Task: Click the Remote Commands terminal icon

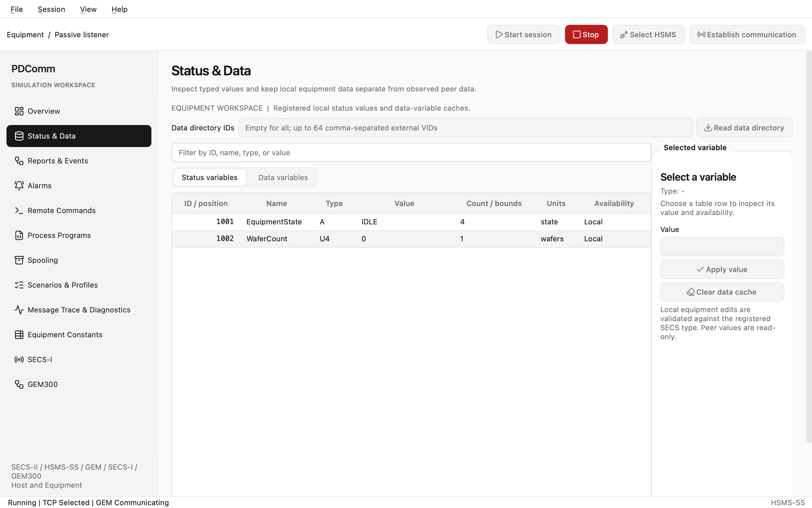Action: (19, 211)
